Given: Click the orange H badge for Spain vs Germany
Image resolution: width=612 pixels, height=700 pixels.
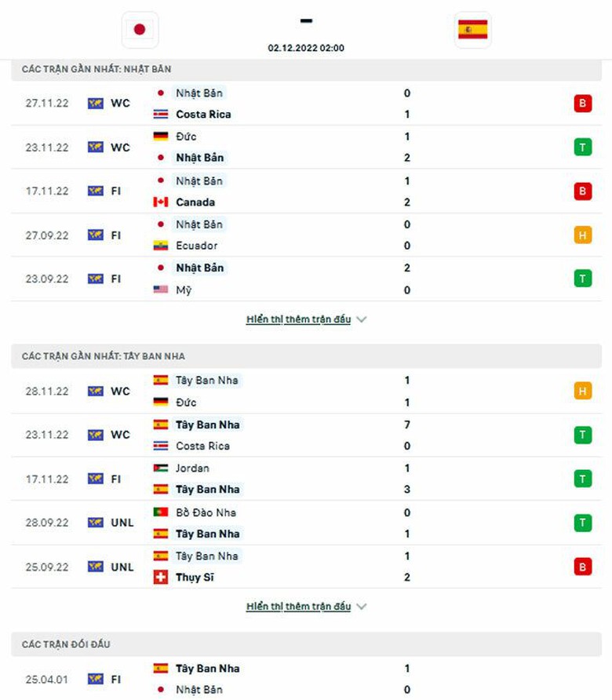Looking at the screenshot, I should point(582,391).
